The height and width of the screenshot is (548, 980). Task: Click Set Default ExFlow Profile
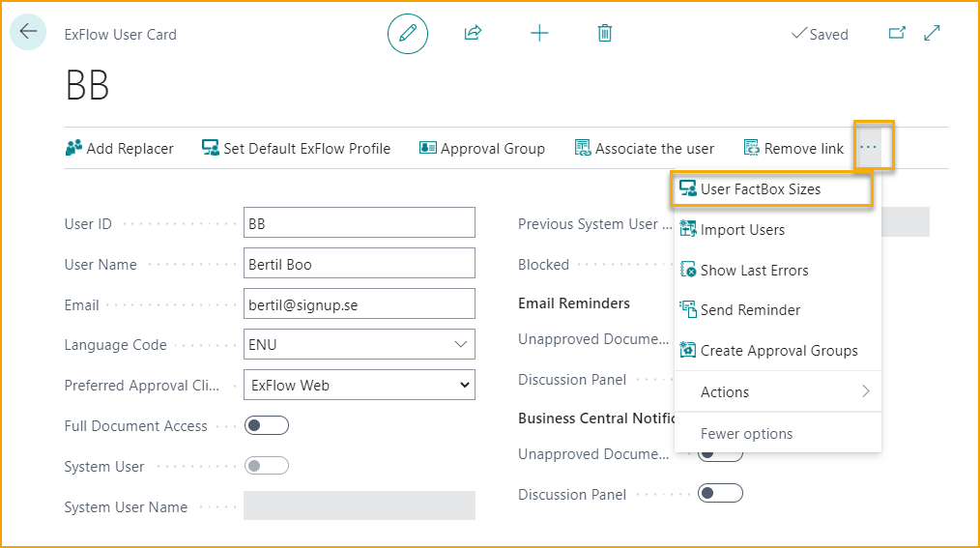coord(296,149)
